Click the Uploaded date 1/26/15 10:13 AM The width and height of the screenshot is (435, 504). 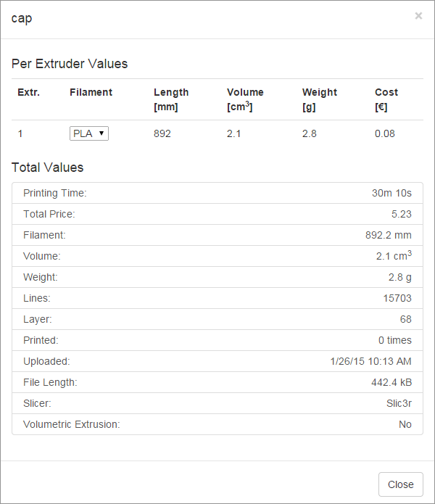(x=370, y=361)
